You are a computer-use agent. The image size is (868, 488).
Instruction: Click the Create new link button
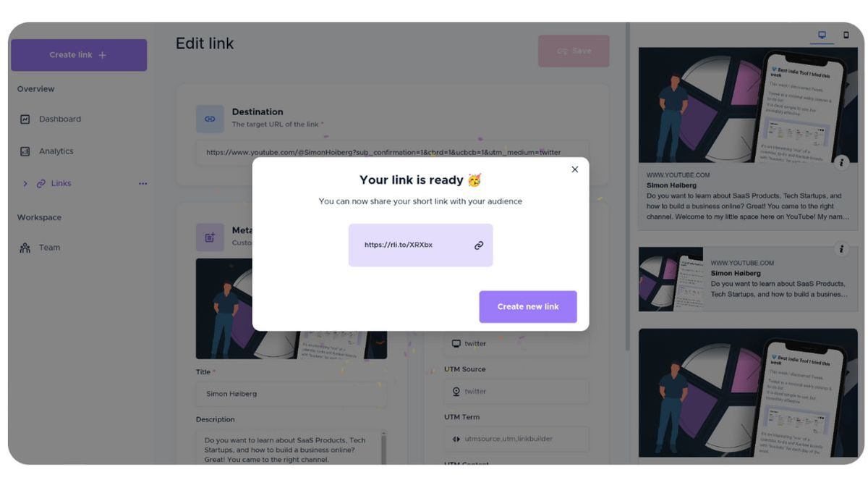tap(528, 307)
